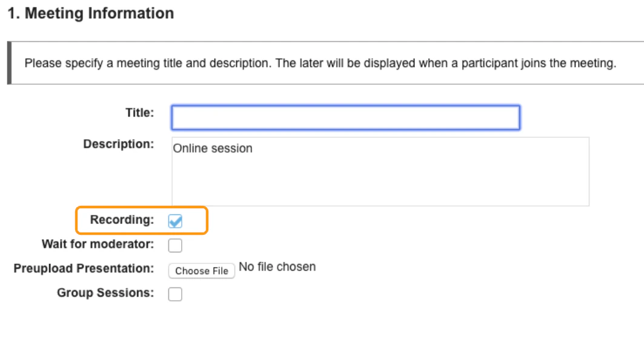Click into the Title input field
Screen dimensions: 644x339
pyautogui.click(x=345, y=117)
